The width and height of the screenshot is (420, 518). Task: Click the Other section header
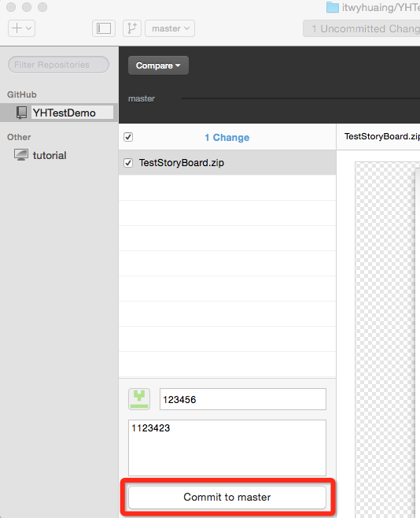pos(19,137)
